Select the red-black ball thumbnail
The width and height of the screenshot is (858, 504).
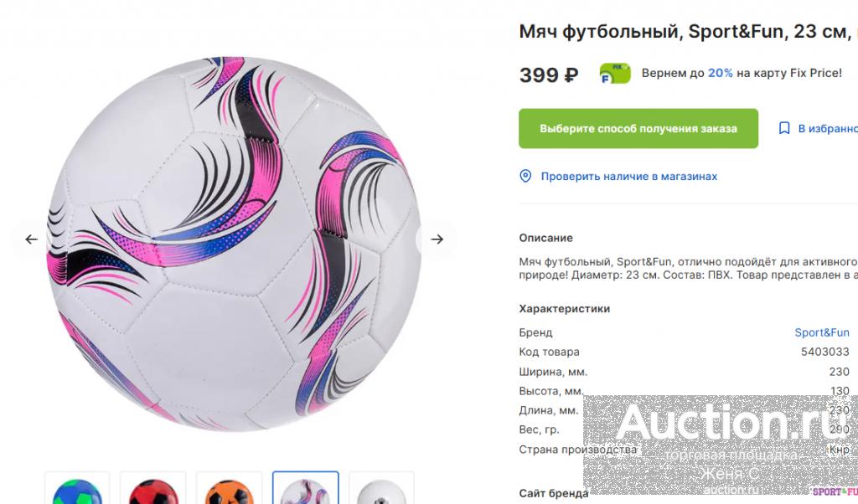[153, 490]
